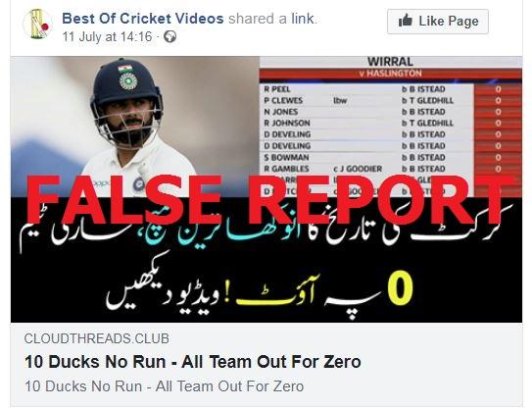
Task: Click the P CLEWES lbw entry
Action: (x=340, y=101)
